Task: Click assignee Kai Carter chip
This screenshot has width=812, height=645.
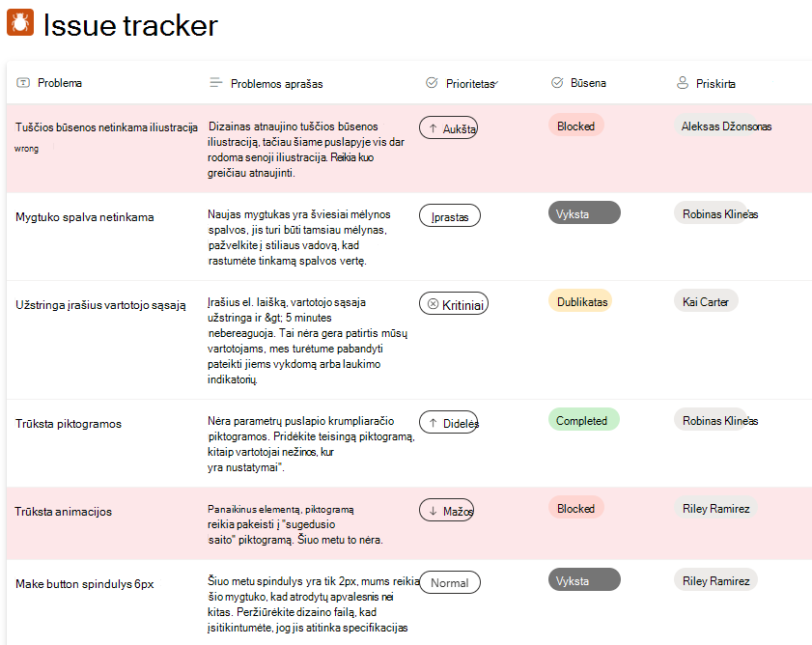Action: pyautogui.click(x=706, y=301)
